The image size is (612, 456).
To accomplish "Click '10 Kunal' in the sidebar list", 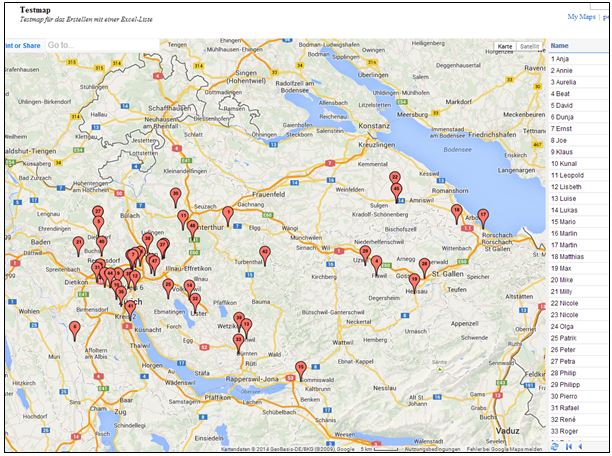I will click(x=579, y=164).
